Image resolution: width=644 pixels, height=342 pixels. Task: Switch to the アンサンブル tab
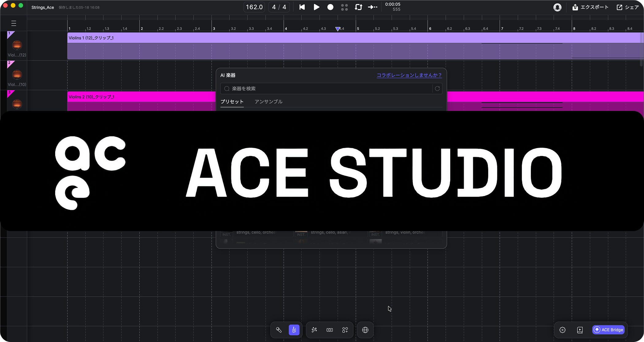tap(268, 102)
